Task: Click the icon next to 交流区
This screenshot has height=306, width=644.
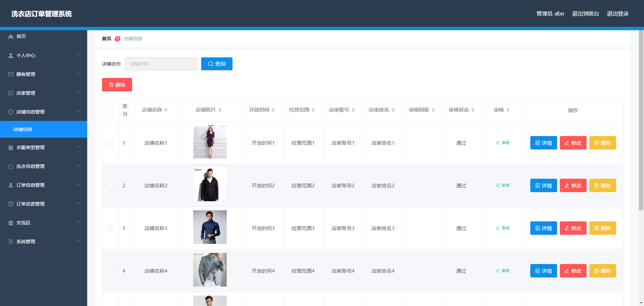Action: click(x=11, y=223)
